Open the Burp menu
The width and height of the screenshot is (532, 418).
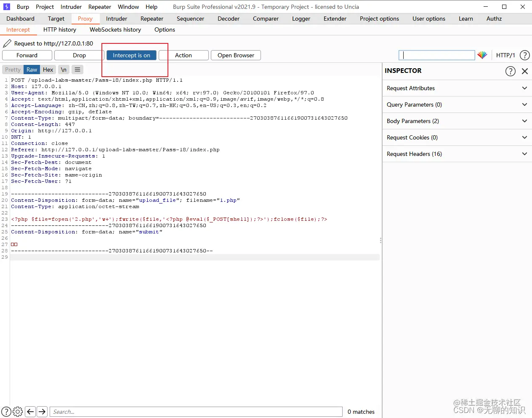pos(23,7)
